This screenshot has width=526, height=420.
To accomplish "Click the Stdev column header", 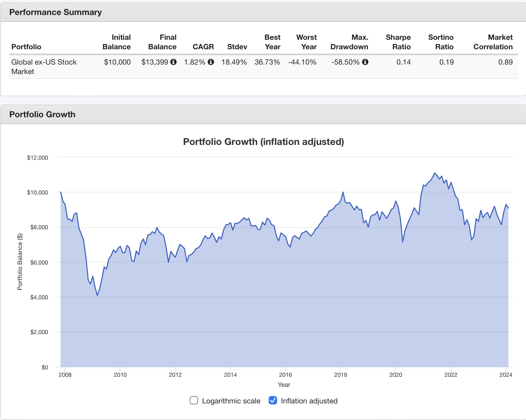I will (x=237, y=47).
